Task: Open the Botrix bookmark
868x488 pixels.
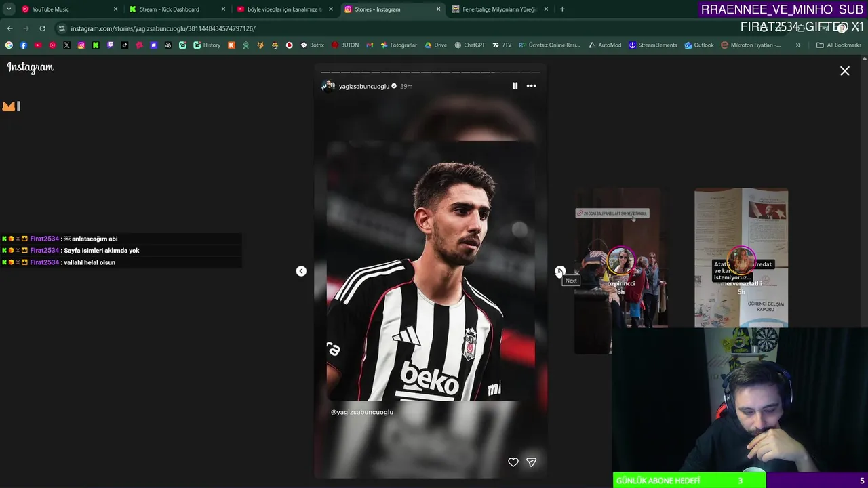Action: coord(312,45)
